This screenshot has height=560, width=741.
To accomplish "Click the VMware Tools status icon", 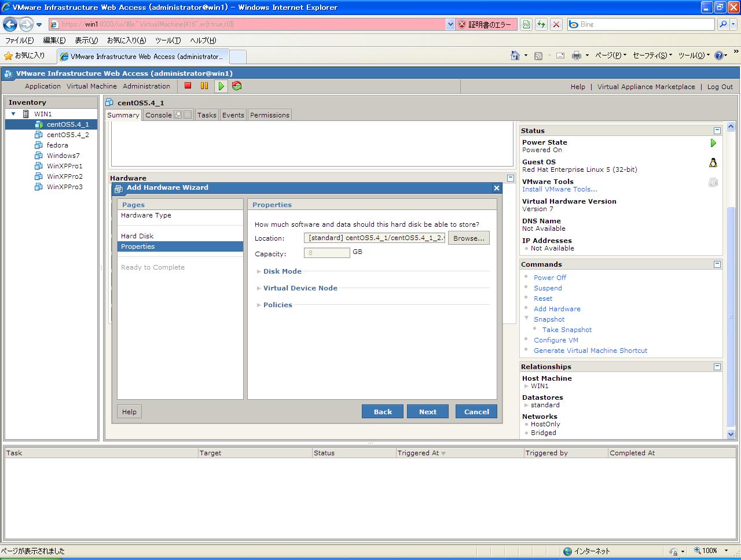I will point(713,182).
